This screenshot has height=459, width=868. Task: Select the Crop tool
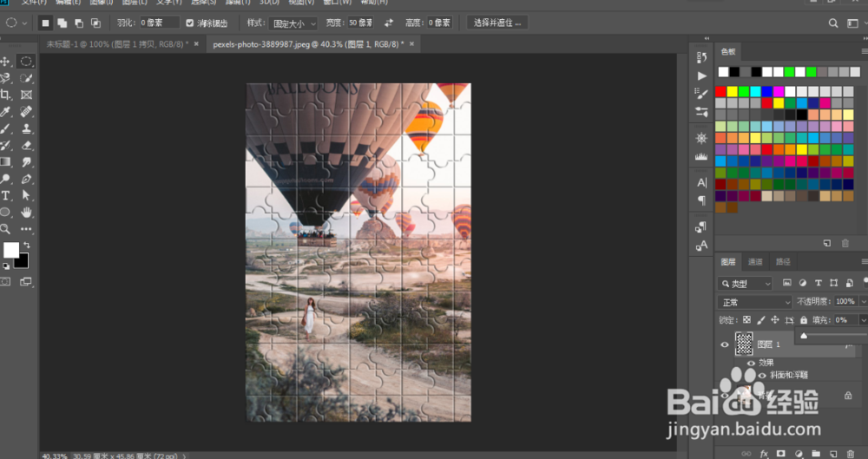5,95
